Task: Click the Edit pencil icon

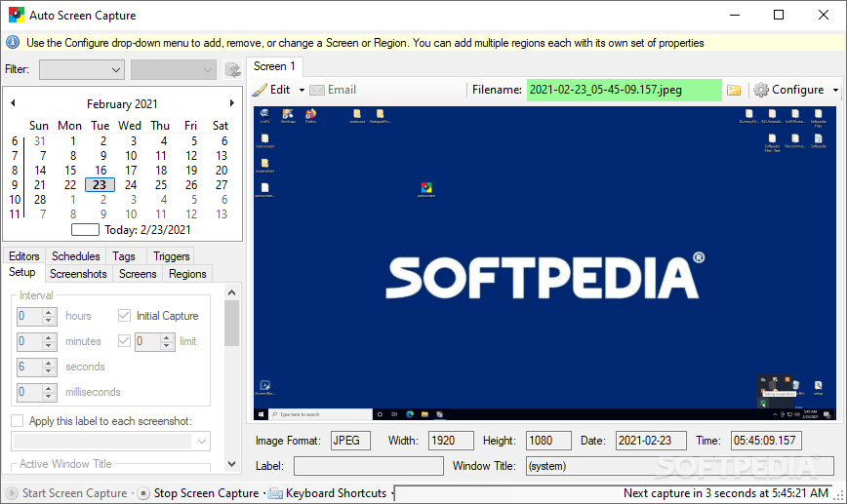Action: point(260,90)
